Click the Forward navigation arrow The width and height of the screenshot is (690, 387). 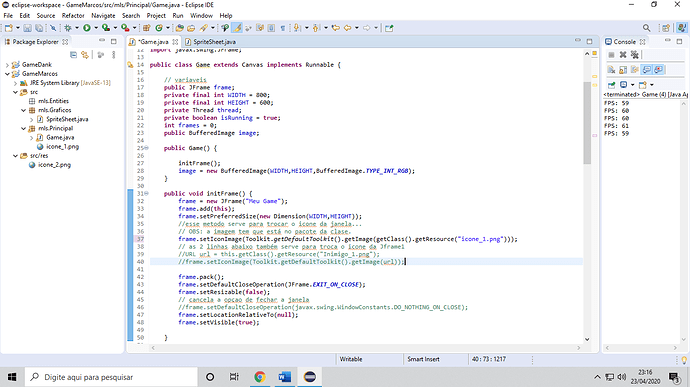367,28
